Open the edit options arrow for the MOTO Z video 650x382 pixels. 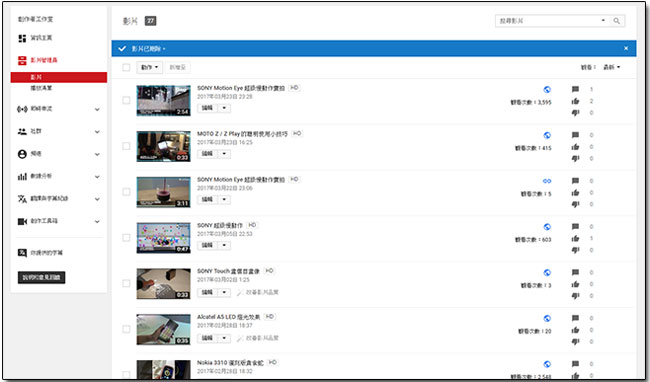point(224,154)
